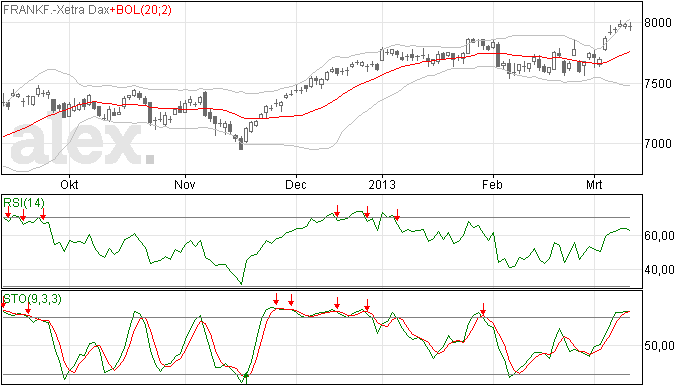This screenshot has height=387, width=690.
Task: Click the '2013' year label
Action: pyautogui.click(x=382, y=184)
